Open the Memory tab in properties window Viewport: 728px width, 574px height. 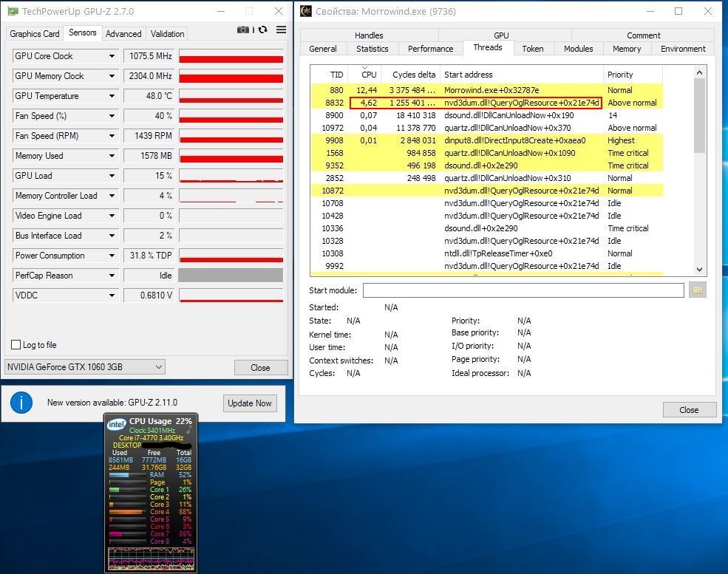627,49
